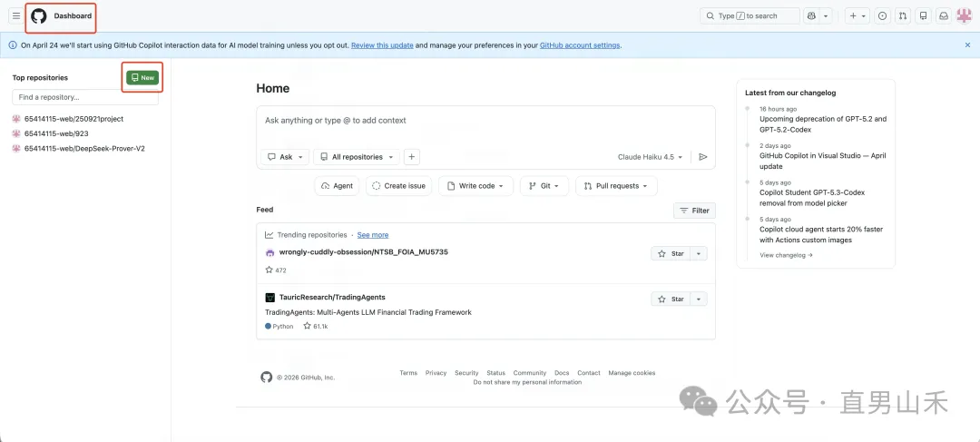The image size is (980, 442).
Task: Click the Ask anything chat input
Action: point(485,121)
